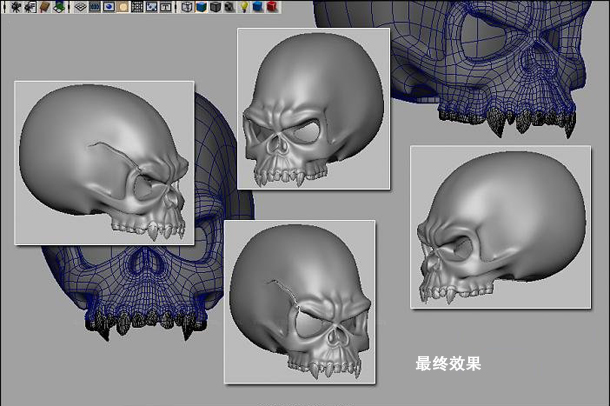Select the blue smooth-shaded cube icon
Image resolution: width=610 pixels, height=406 pixels.
click(x=201, y=7)
